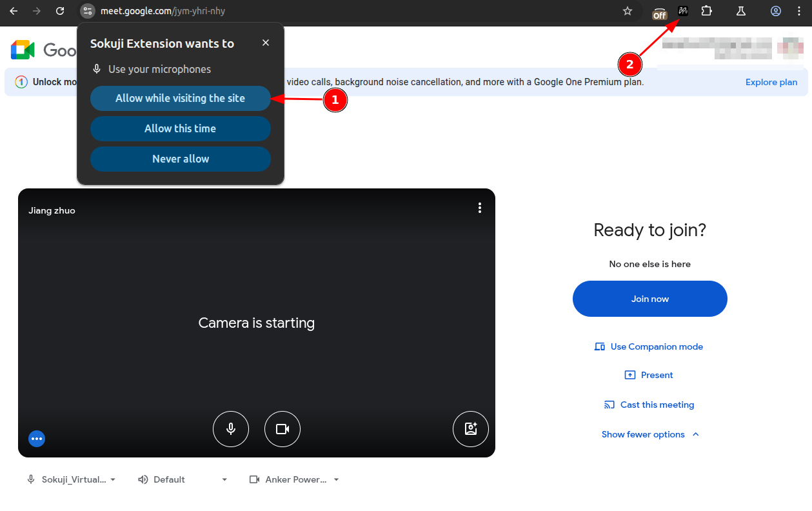This screenshot has width=812, height=511.
Task: Open Chrome Labs flask icon
Action: (741, 11)
